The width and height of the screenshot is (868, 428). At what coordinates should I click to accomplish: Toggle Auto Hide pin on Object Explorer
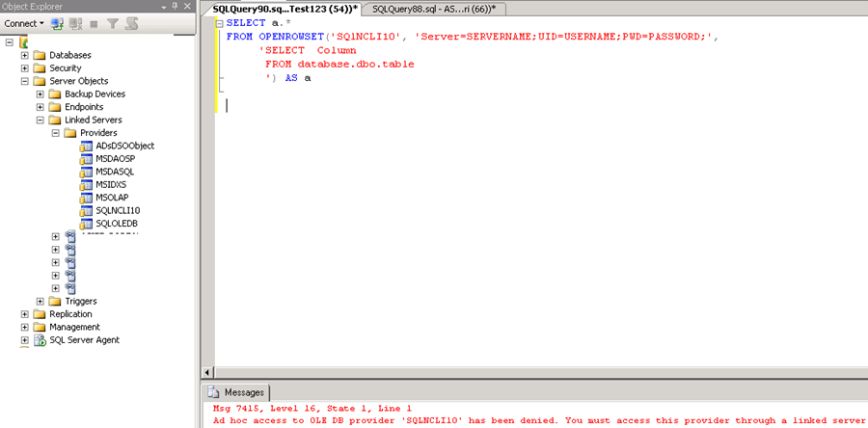tap(175, 7)
